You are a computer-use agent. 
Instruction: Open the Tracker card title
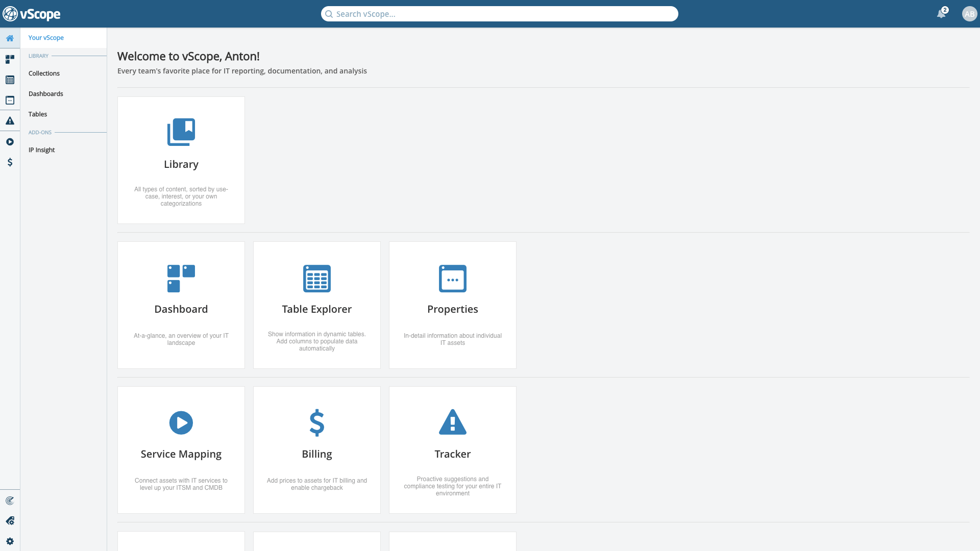[453, 454]
